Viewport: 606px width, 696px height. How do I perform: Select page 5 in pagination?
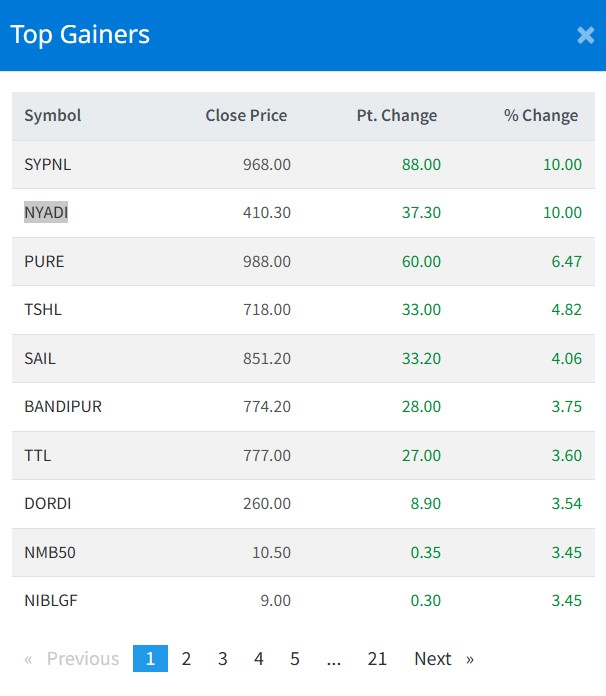click(295, 658)
